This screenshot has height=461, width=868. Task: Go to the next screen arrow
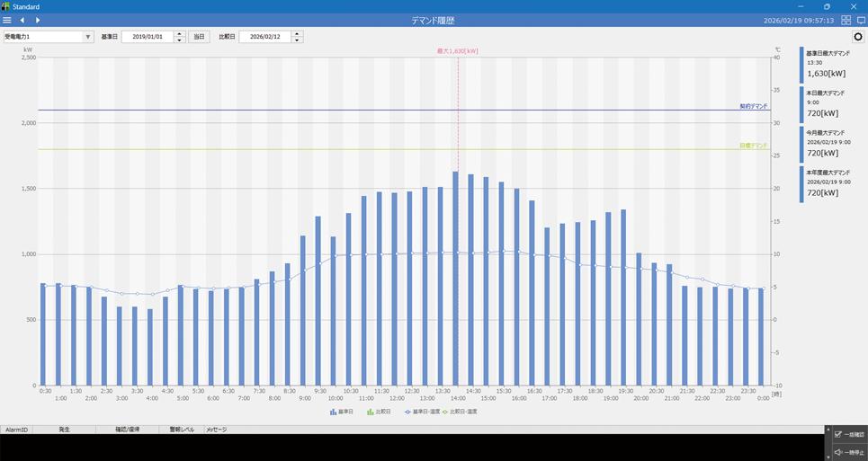coord(38,20)
